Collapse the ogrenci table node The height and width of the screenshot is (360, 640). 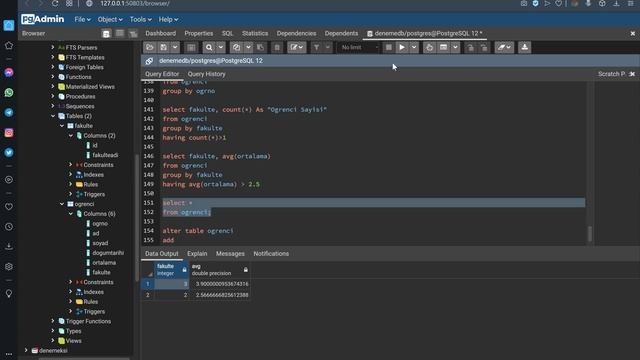coord(62,204)
